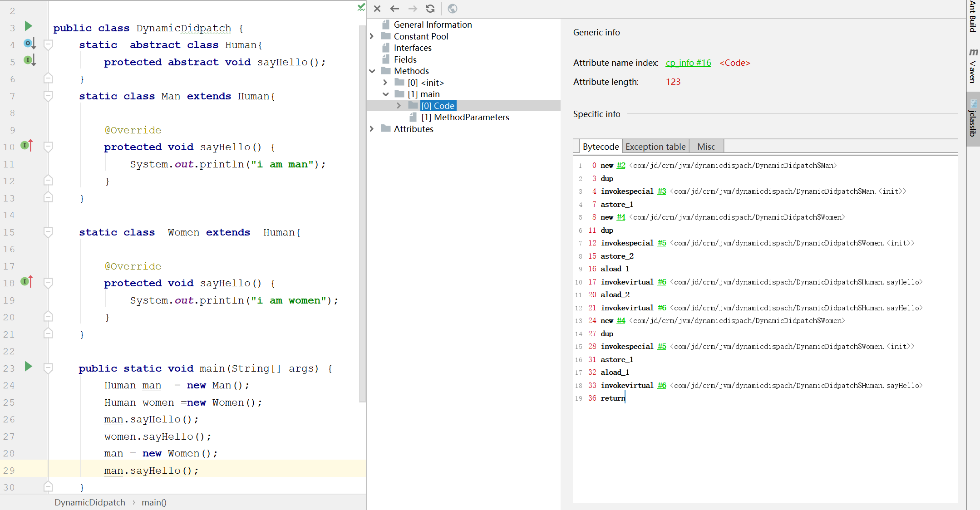
Task: Follow the cp_info #16 link
Action: pos(688,63)
